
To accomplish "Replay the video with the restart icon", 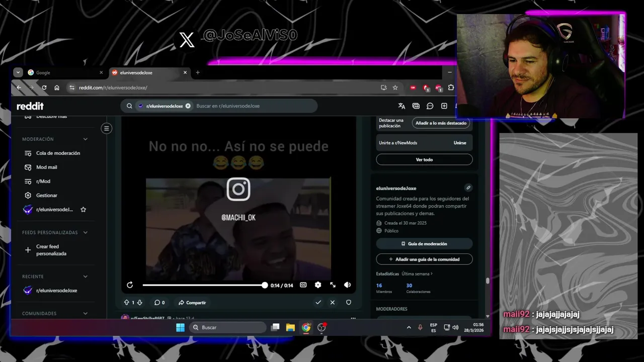I will pos(130,285).
